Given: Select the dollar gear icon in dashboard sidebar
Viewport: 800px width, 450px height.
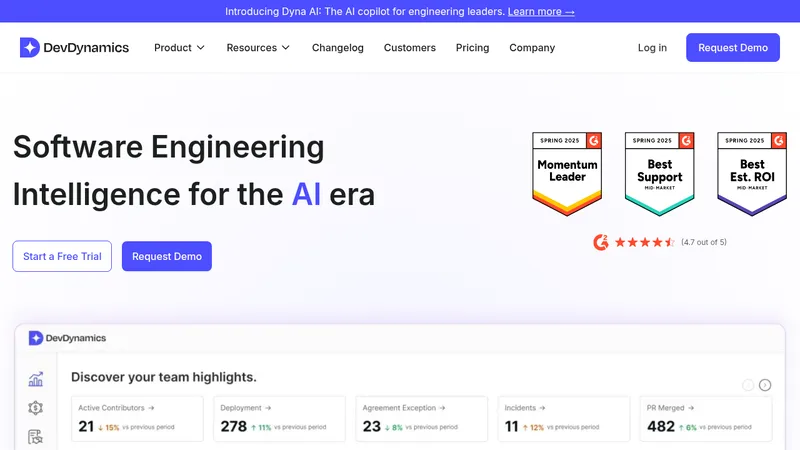Looking at the screenshot, I should pos(36,408).
